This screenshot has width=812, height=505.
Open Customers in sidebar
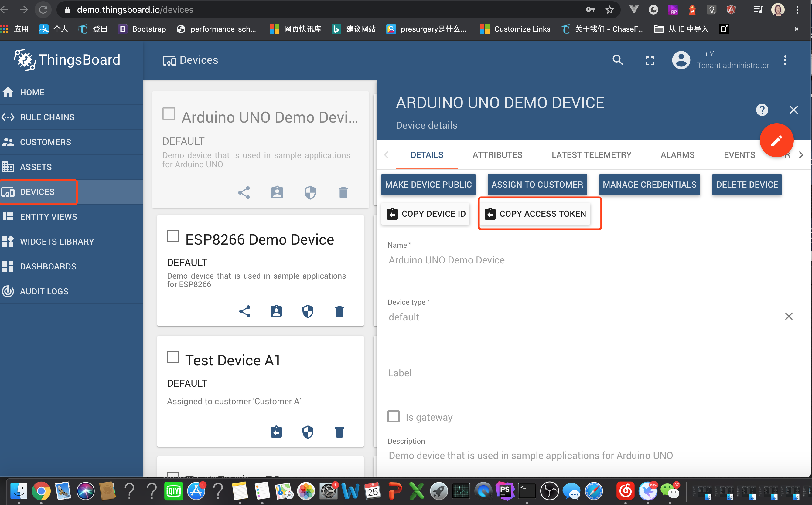pyautogui.click(x=71, y=142)
